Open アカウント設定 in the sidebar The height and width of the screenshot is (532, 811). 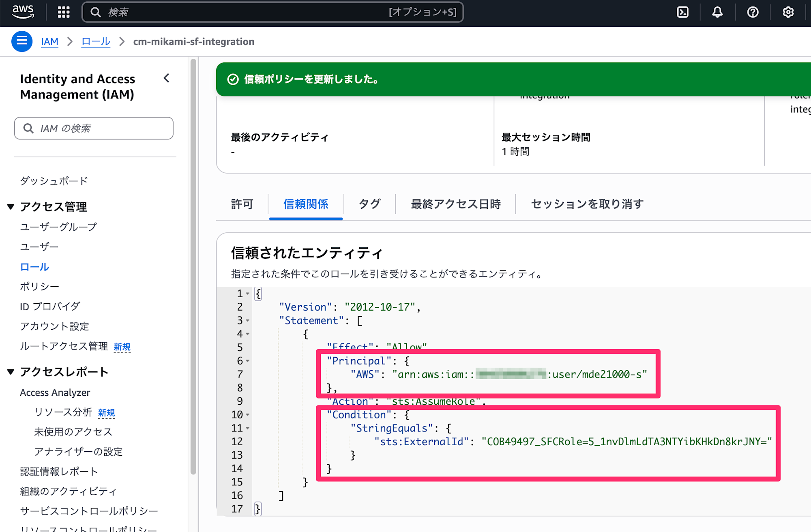pyautogui.click(x=54, y=326)
